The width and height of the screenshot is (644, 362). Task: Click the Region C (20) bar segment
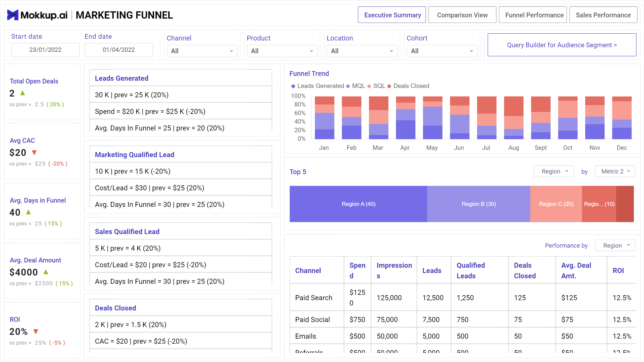pyautogui.click(x=556, y=204)
